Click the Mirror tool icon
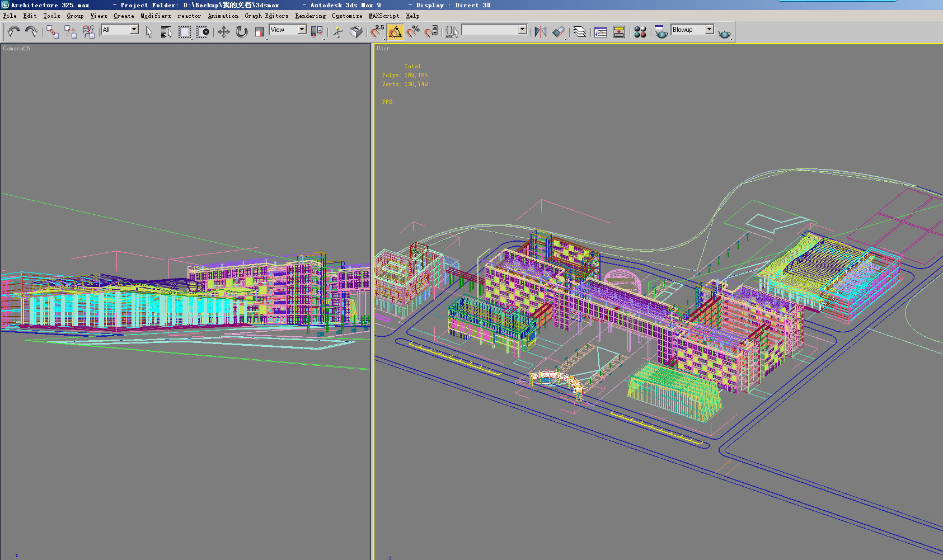Viewport: 943px width, 560px height. 540,32
